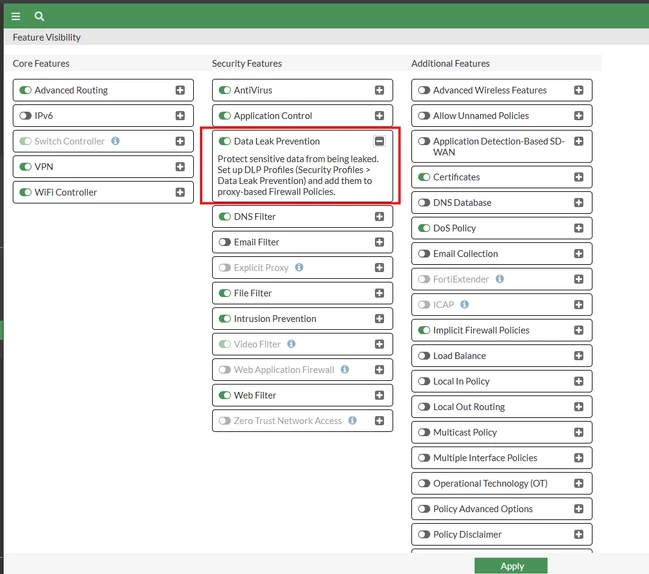649x574 pixels.
Task: Expand Operational Technology (OT) description
Action: tap(579, 483)
